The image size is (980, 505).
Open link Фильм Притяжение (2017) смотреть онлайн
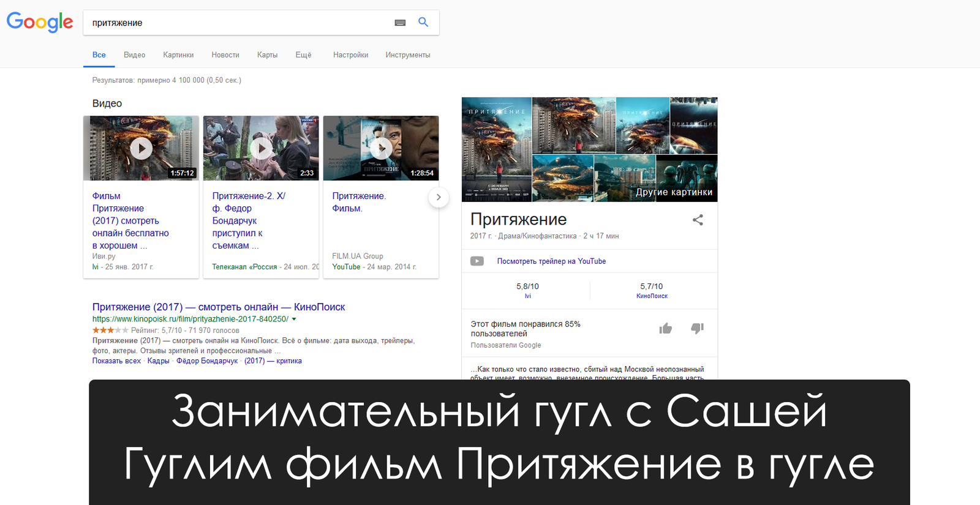point(130,220)
